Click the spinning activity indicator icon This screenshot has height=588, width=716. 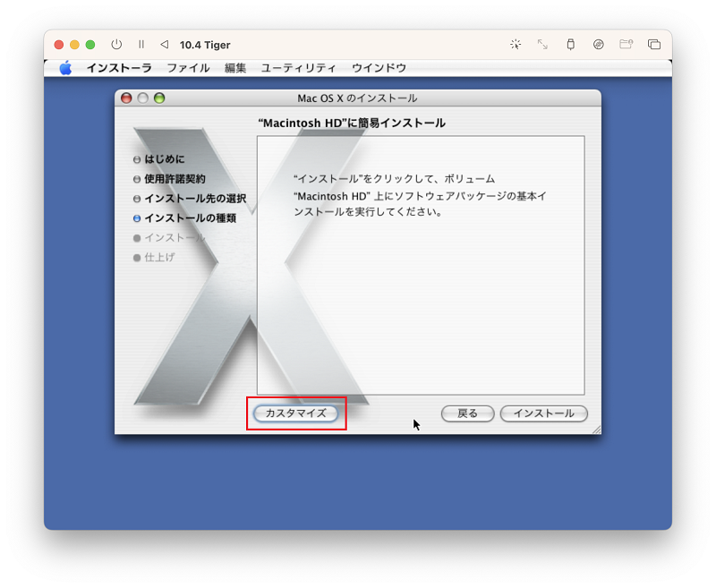click(x=516, y=44)
